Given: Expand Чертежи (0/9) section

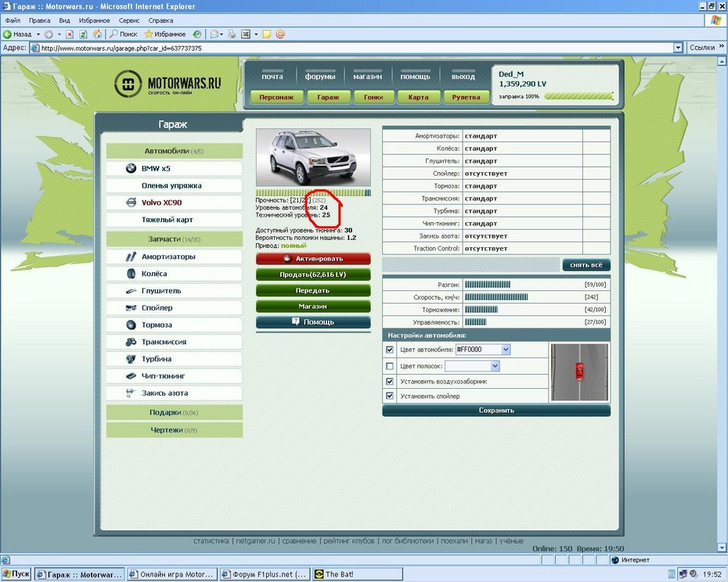Looking at the screenshot, I should coord(174,430).
